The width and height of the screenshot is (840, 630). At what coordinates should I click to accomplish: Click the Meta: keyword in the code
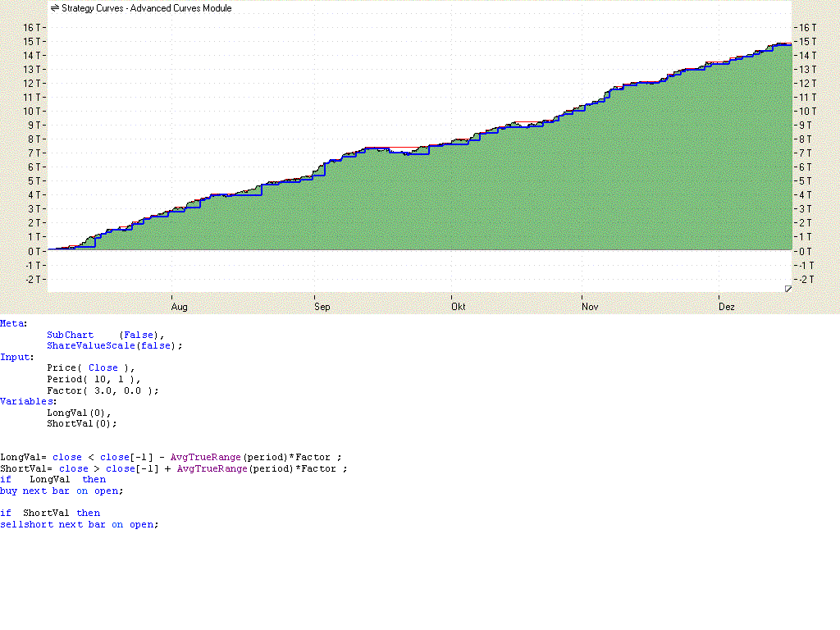coord(13,323)
